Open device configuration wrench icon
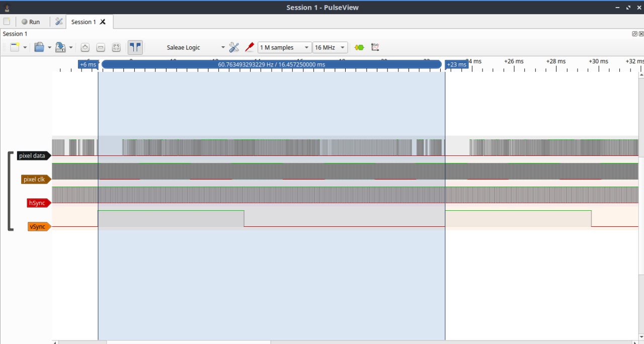Screen dimensions: 644x344 [234, 47]
